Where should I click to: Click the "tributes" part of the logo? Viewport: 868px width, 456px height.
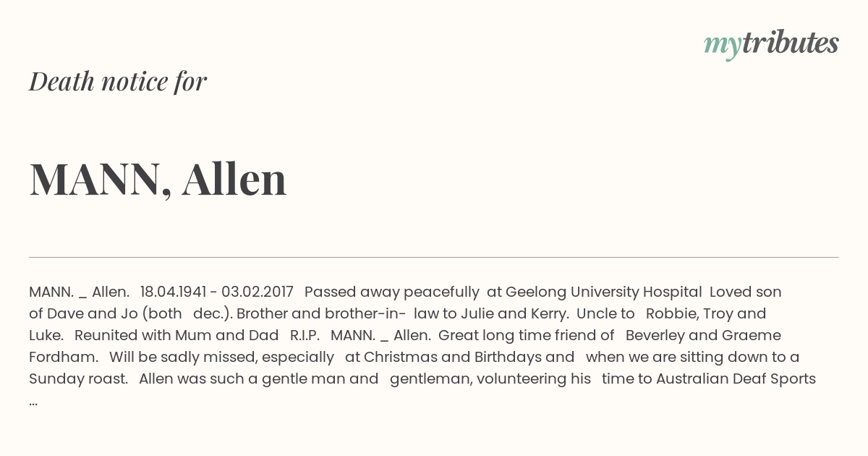pyautogui.click(x=790, y=43)
